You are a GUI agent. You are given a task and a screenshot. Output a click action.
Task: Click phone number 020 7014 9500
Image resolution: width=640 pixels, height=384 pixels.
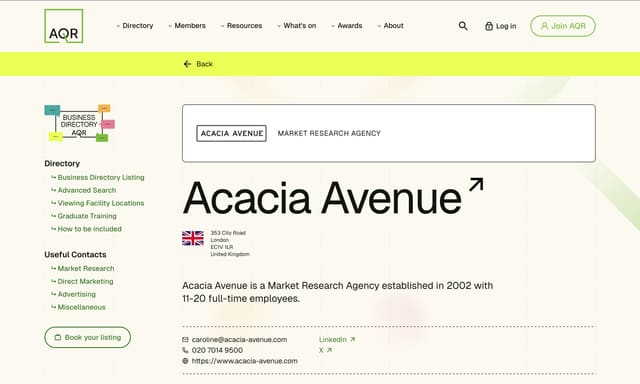[x=217, y=350]
